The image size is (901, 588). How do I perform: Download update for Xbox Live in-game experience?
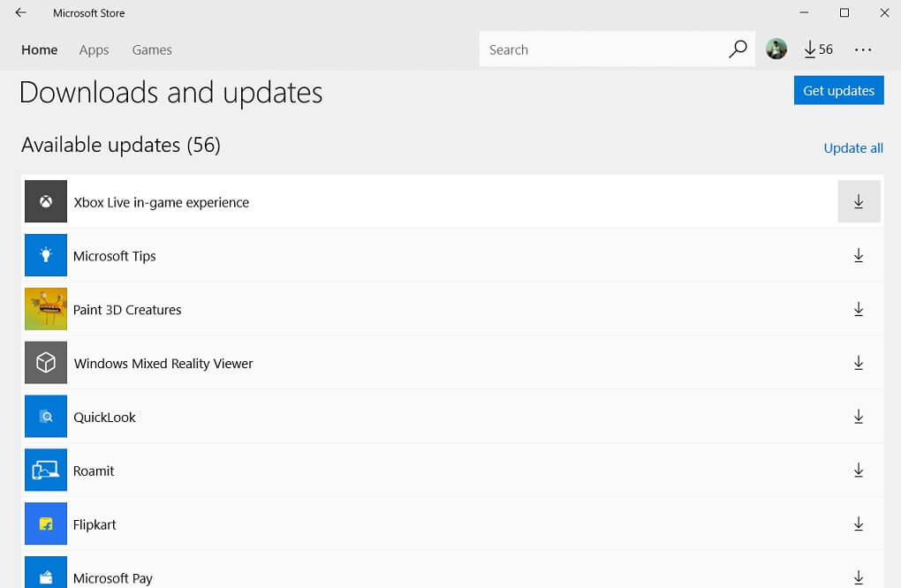click(859, 201)
